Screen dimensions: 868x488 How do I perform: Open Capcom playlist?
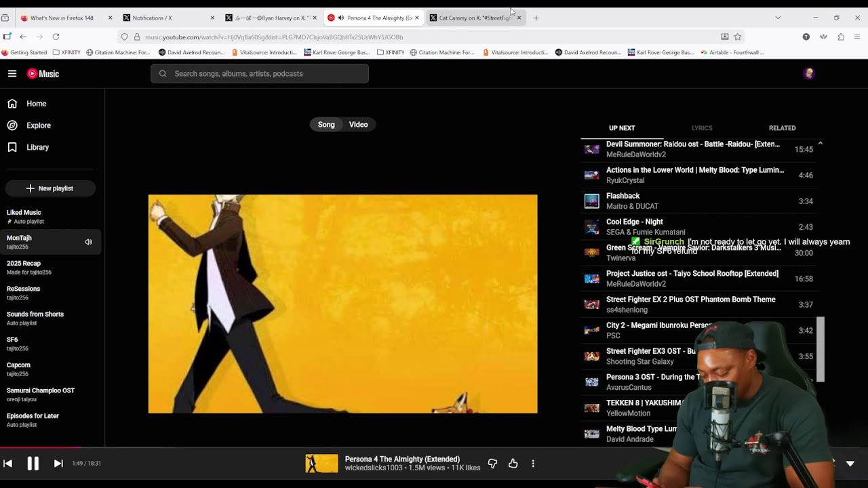[50, 369]
